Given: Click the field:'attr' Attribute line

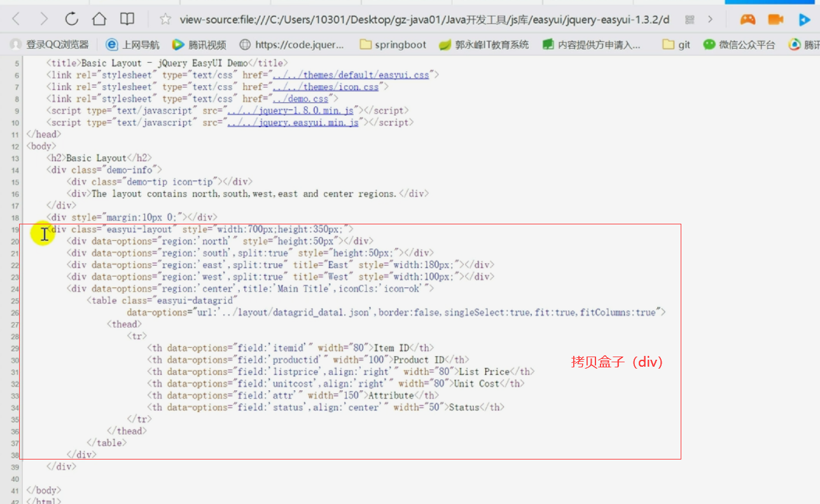Looking at the screenshot, I should click(293, 396).
